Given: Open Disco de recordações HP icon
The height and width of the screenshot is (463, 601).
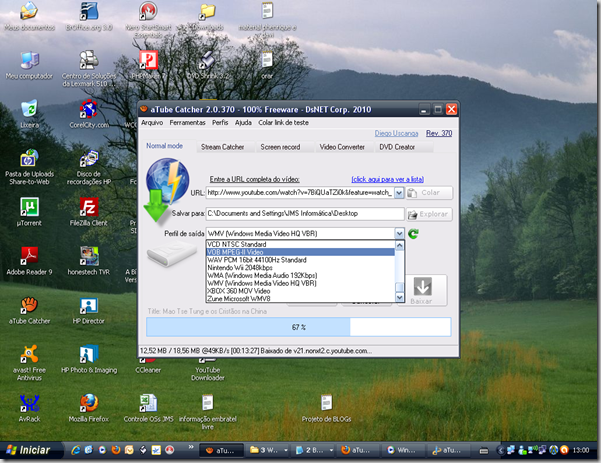Looking at the screenshot, I should coord(89,167).
